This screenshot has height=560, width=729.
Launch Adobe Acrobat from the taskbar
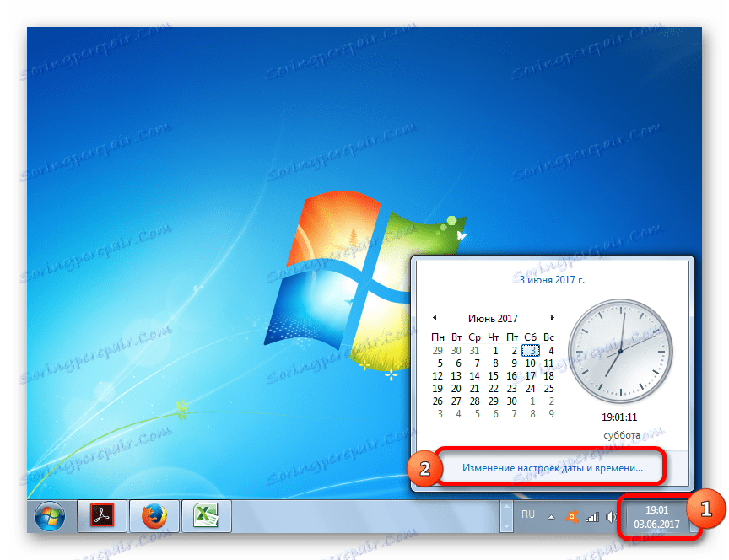click(x=102, y=515)
